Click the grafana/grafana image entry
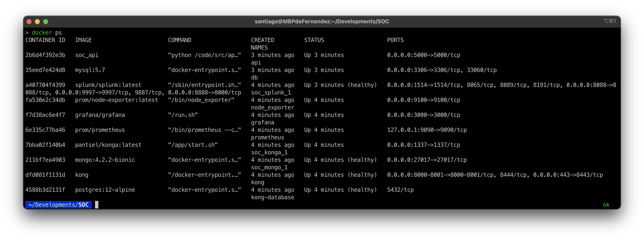Image resolution: width=644 pixels, height=240 pixels. (x=100, y=115)
